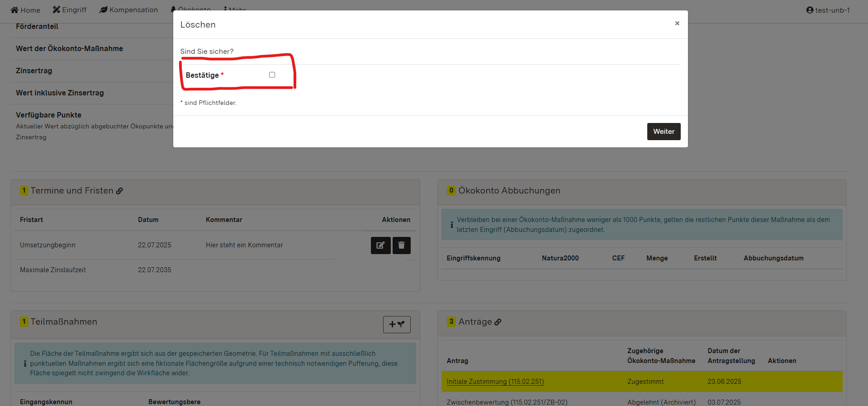The image size is (868, 406).
Task: Open Zwischenbewertung (115.02.251/ZB-02) entry
Action: (x=507, y=402)
